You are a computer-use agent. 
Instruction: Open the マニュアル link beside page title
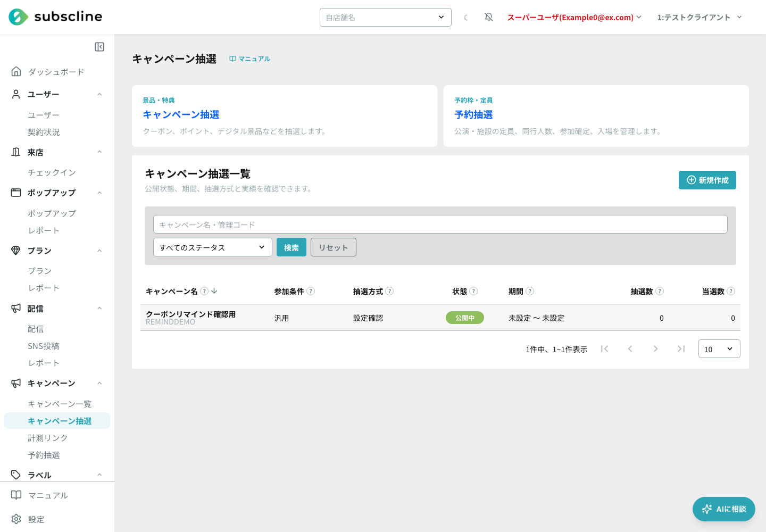[249, 59]
